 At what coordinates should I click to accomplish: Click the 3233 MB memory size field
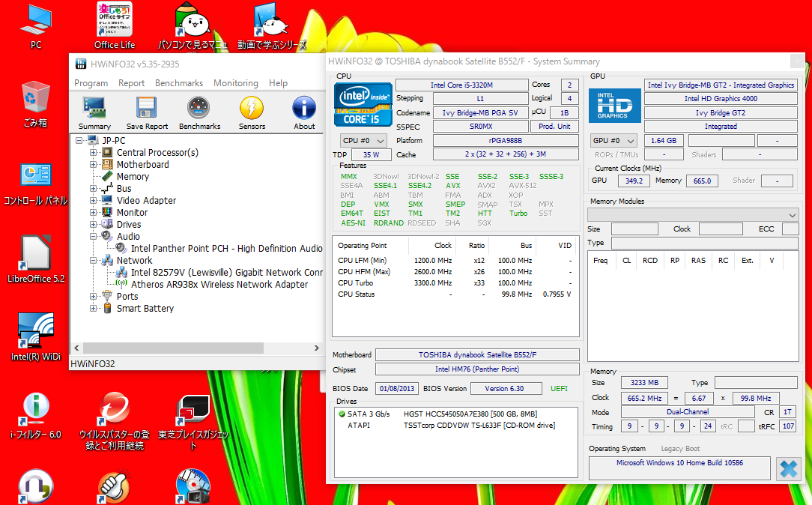(644, 383)
